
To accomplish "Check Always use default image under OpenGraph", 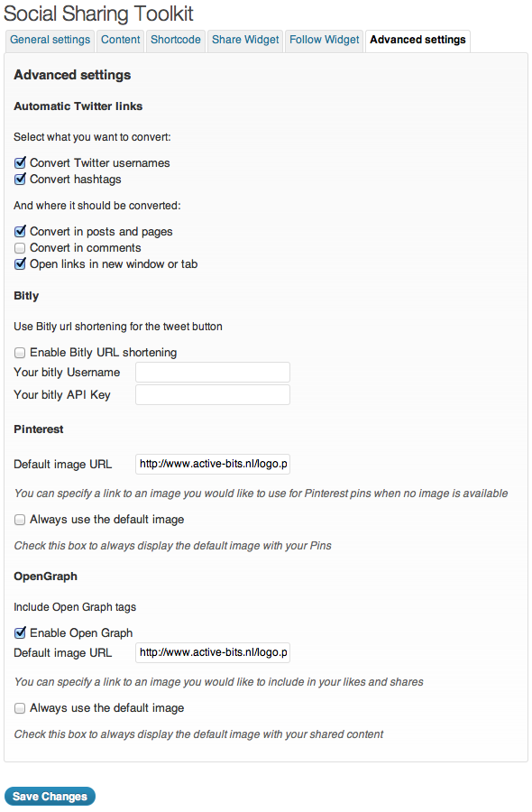I will tap(20, 708).
